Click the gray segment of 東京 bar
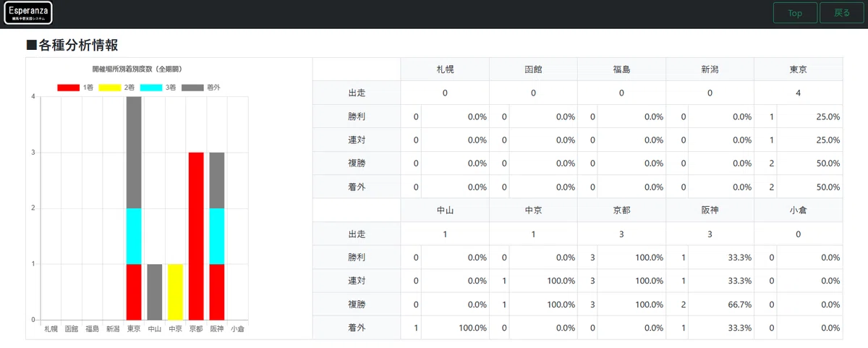 (x=134, y=153)
